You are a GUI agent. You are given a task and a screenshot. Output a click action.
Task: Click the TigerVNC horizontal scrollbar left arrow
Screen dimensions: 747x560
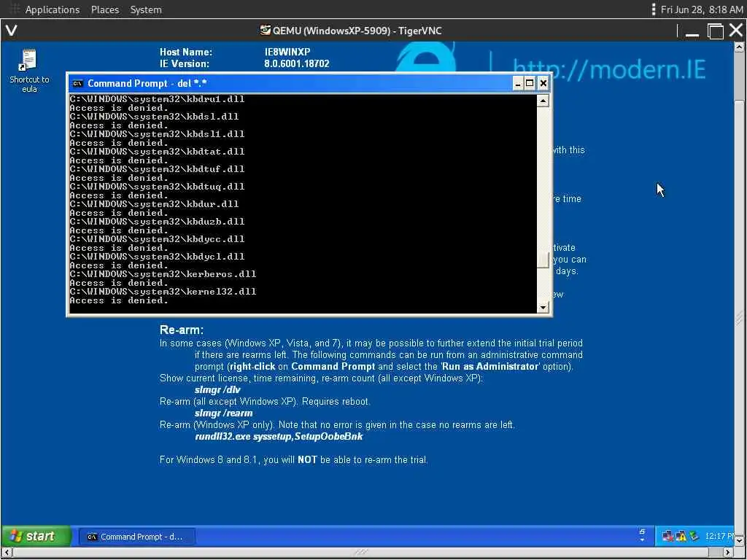7,552
